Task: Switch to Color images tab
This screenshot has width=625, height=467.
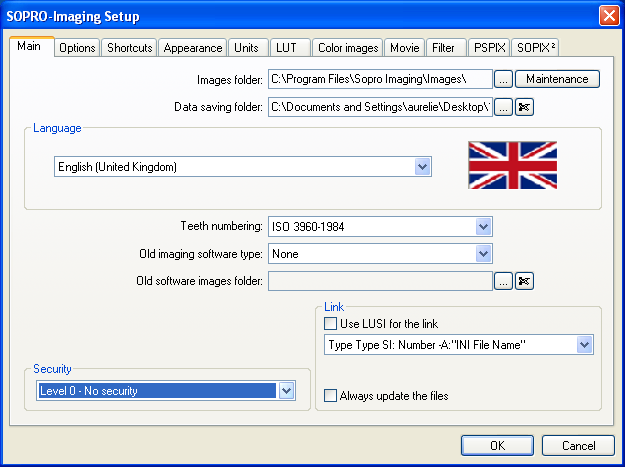Action: pos(348,48)
